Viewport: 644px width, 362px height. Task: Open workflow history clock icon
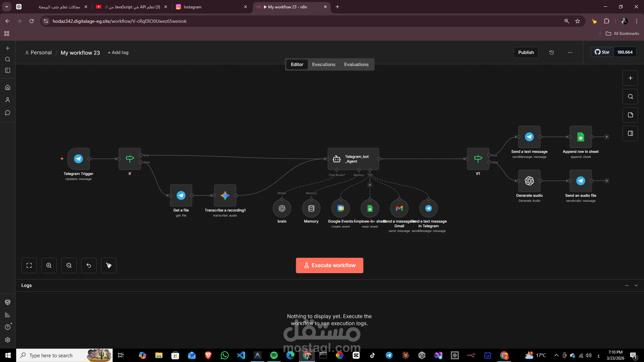pos(551,52)
